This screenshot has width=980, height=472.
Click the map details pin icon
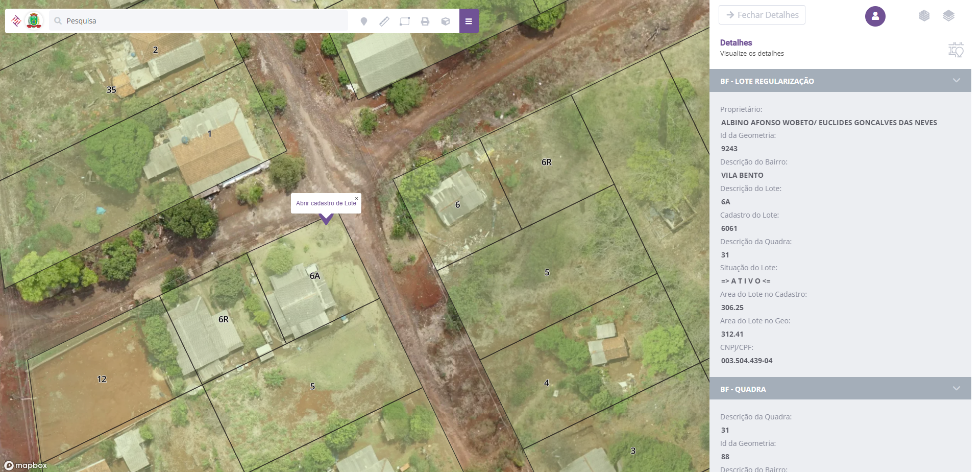click(x=955, y=50)
